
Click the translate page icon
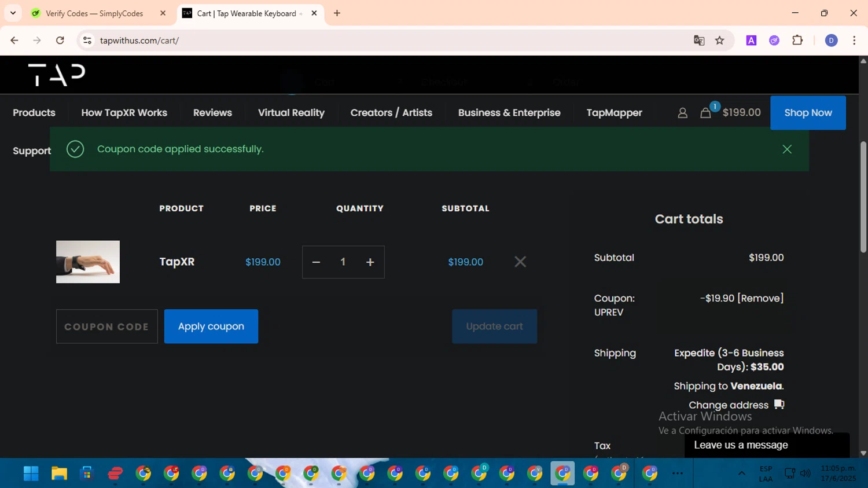point(699,41)
